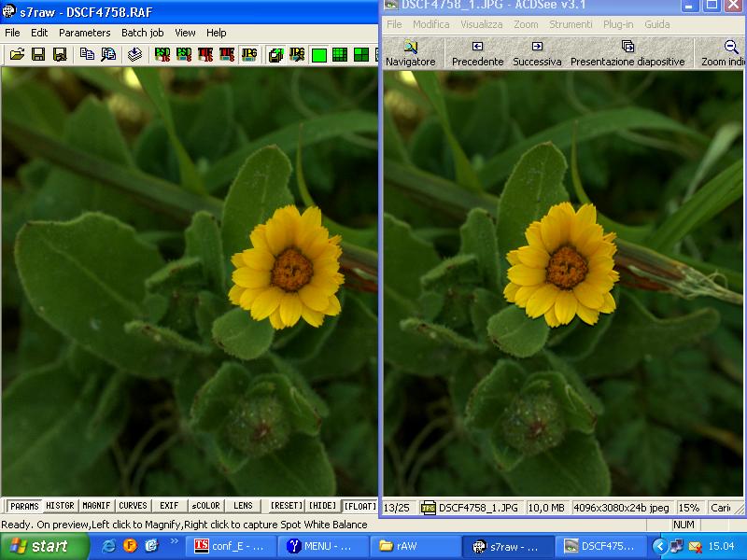Toggle the [FLOAT] panel option

click(359, 506)
